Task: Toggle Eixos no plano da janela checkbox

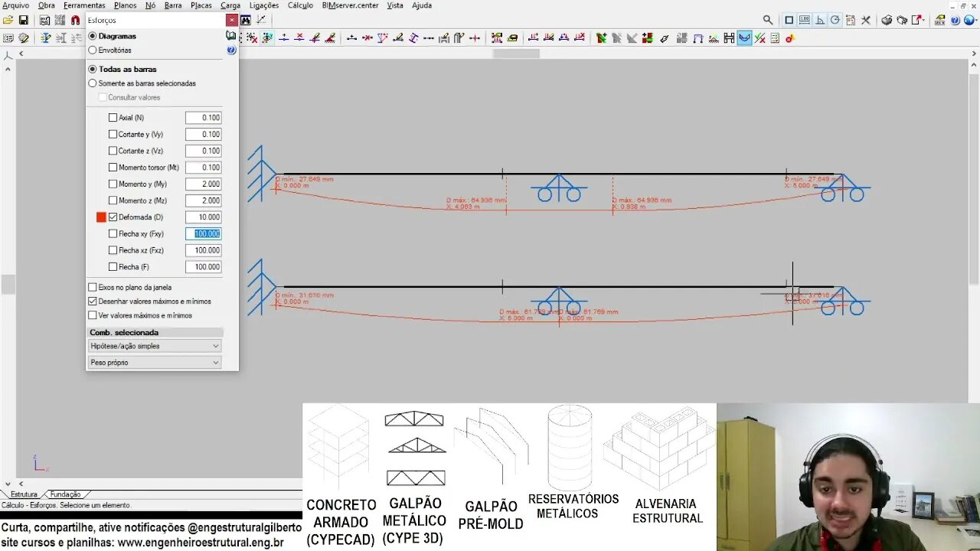Action: point(93,288)
